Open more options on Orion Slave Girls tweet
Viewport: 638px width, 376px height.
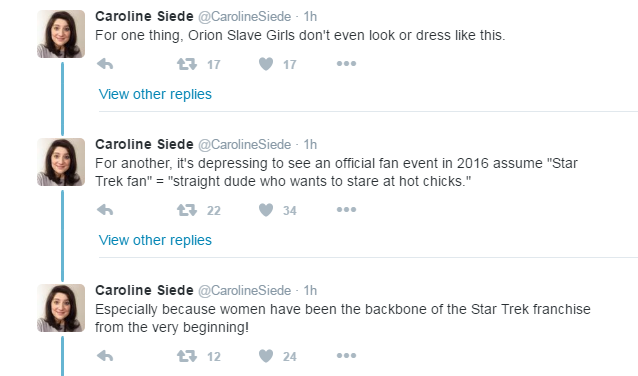point(346,63)
